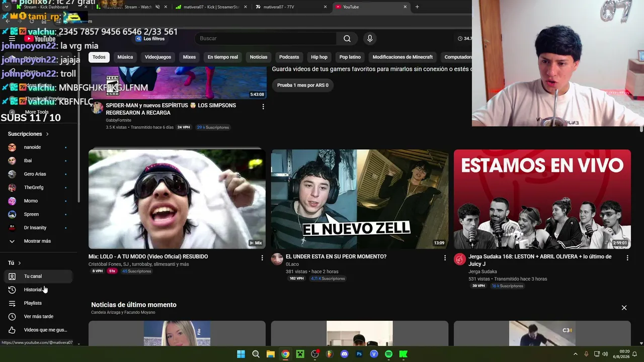Click the YouTube search magnifier button

point(347,39)
